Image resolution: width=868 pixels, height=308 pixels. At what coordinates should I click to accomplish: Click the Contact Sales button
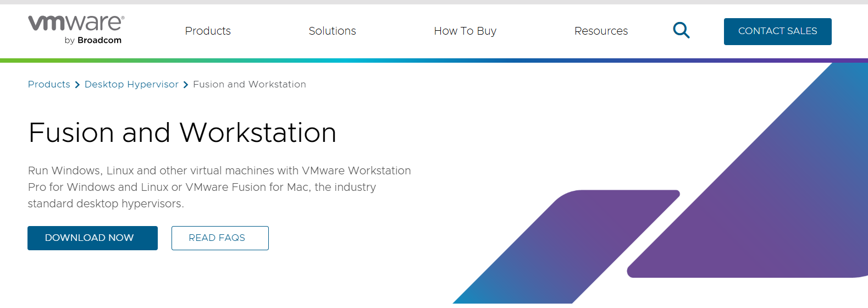(777, 31)
